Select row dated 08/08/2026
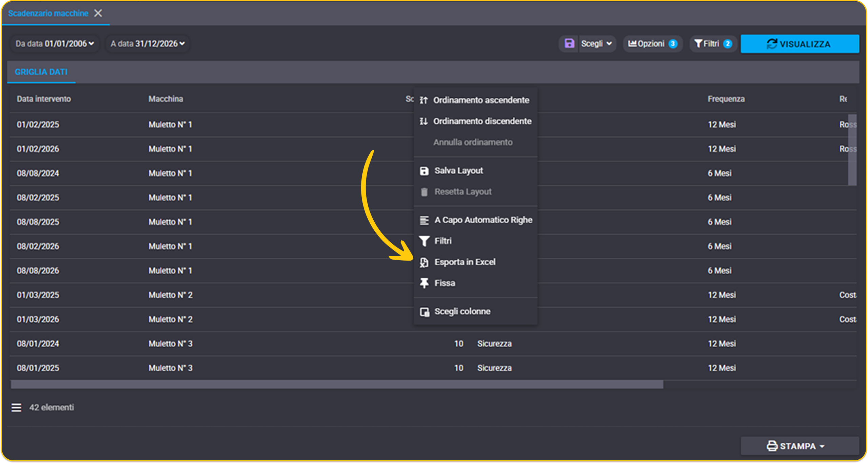The width and height of the screenshot is (868, 463). click(433, 271)
